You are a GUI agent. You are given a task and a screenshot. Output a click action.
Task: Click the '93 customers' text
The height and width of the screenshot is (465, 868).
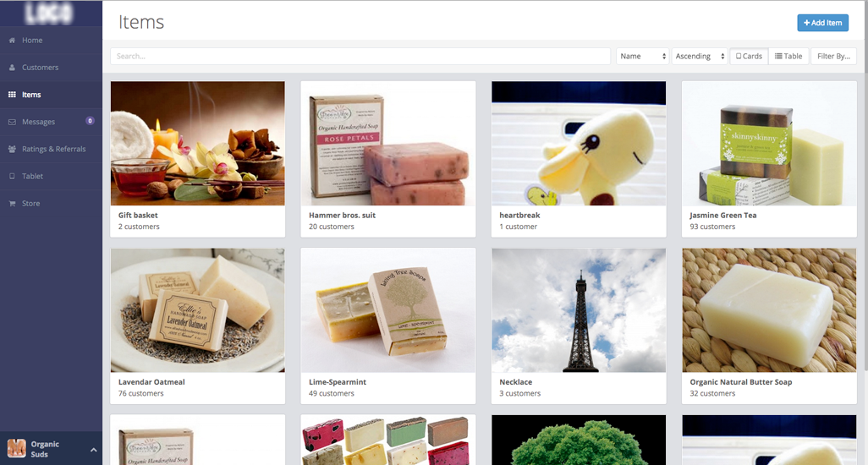tap(712, 227)
